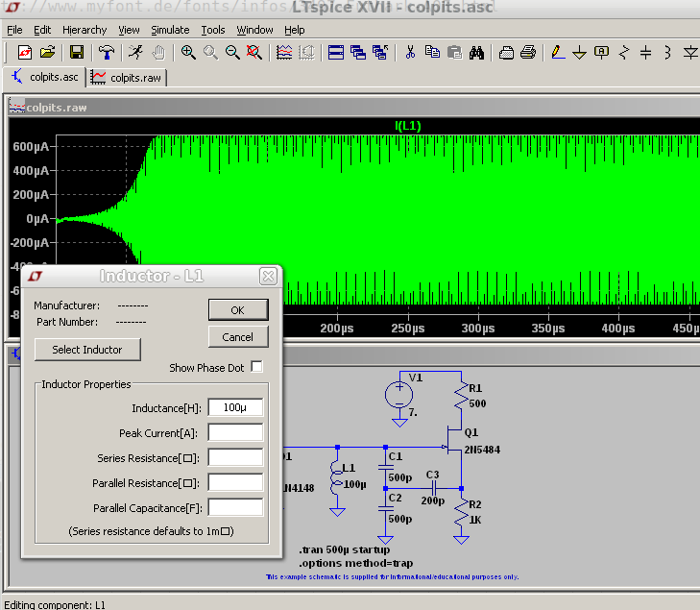This screenshot has width=700, height=610.
Task: Run the simulation with the running man icon
Action: point(135,53)
